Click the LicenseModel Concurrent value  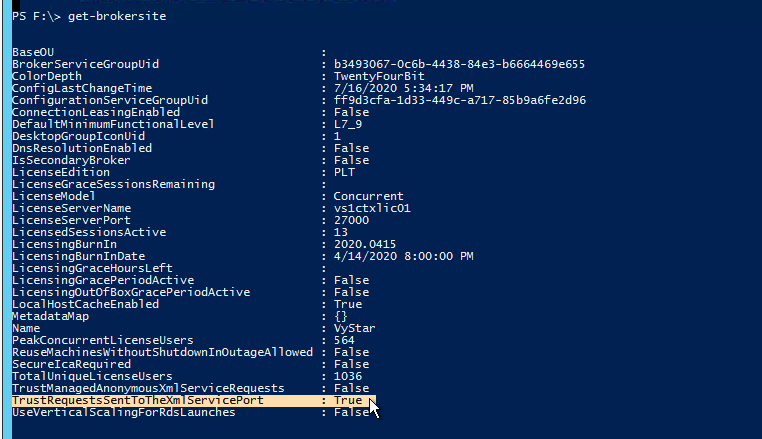[x=368, y=196]
